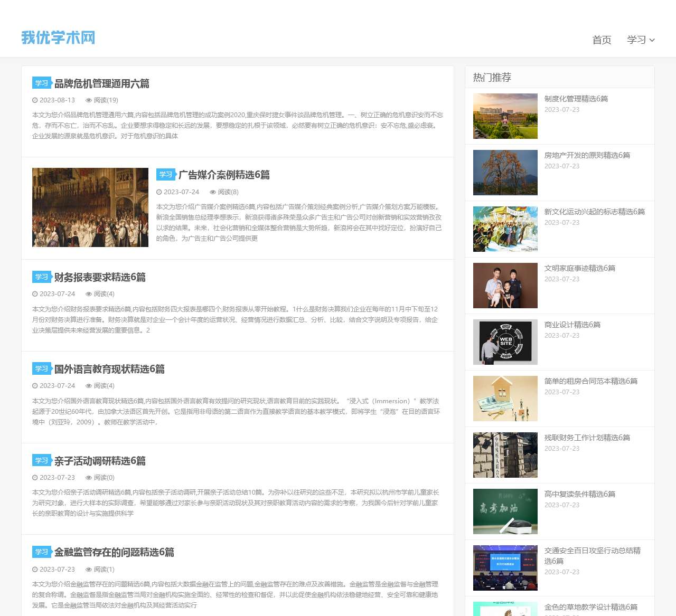The height and width of the screenshot is (616, 676).
Task: Open the 首页 menu item
Action: (x=602, y=40)
